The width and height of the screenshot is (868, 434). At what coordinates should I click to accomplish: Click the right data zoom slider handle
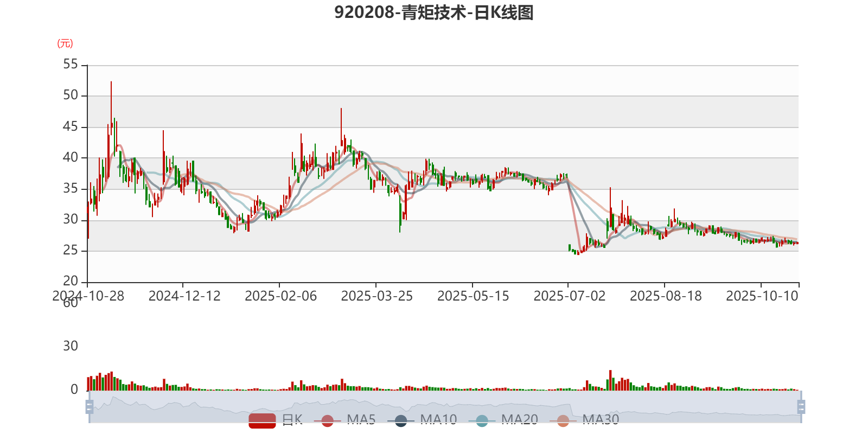pyautogui.click(x=801, y=406)
